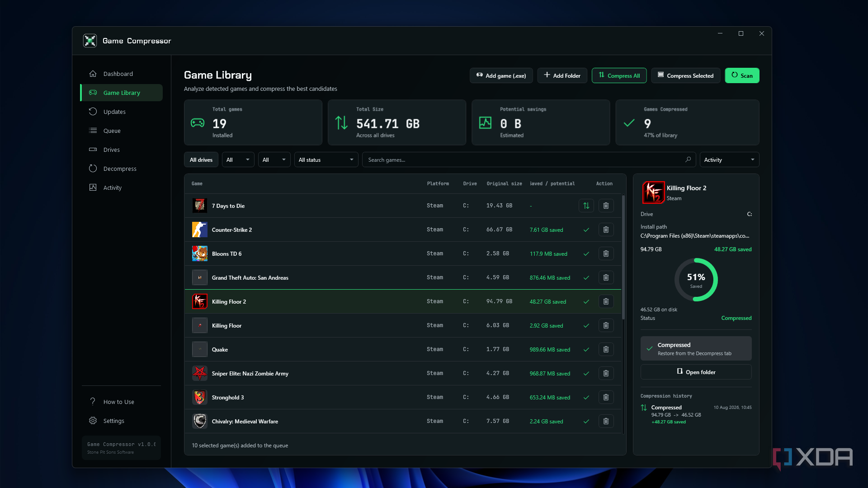This screenshot has width=868, height=488.
Task: Click Open folder in details panel
Action: point(696,372)
